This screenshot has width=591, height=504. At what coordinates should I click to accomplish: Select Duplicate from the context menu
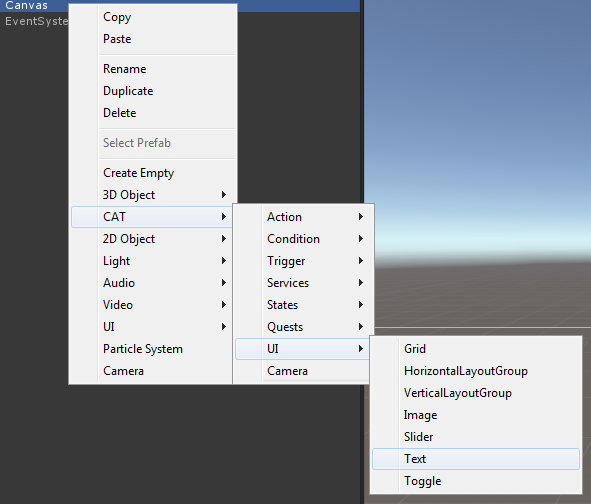pyautogui.click(x=153, y=91)
